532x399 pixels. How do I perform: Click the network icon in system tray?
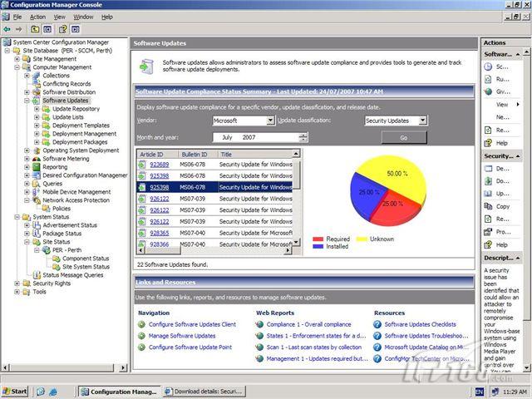coord(495,392)
